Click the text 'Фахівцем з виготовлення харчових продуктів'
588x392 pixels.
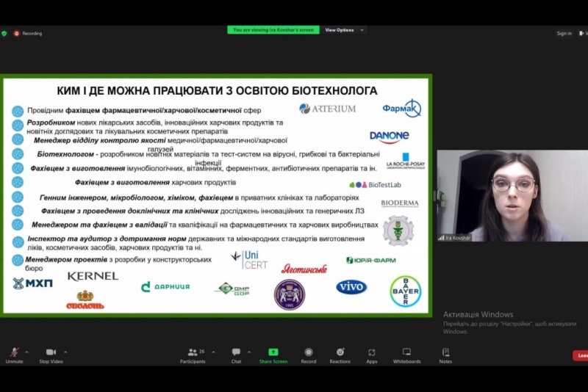155,182
